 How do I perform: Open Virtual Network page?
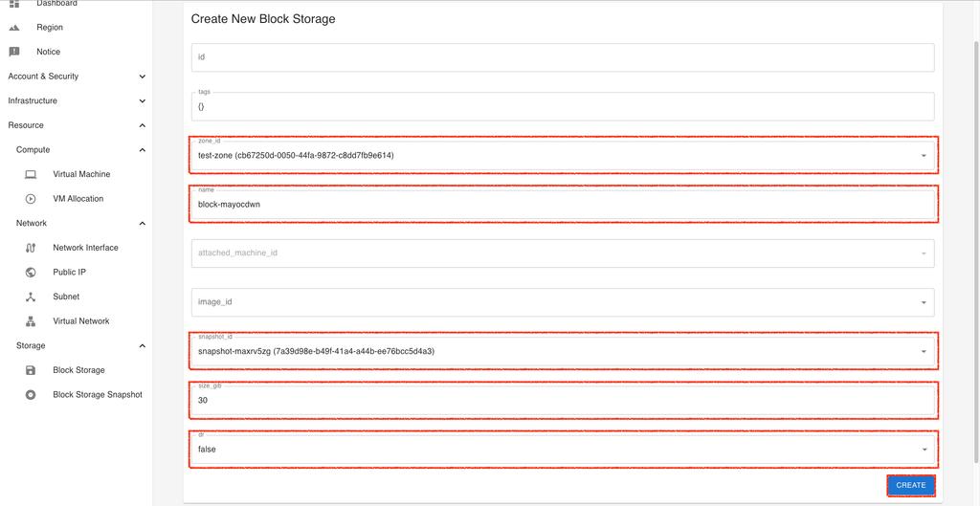(x=81, y=321)
